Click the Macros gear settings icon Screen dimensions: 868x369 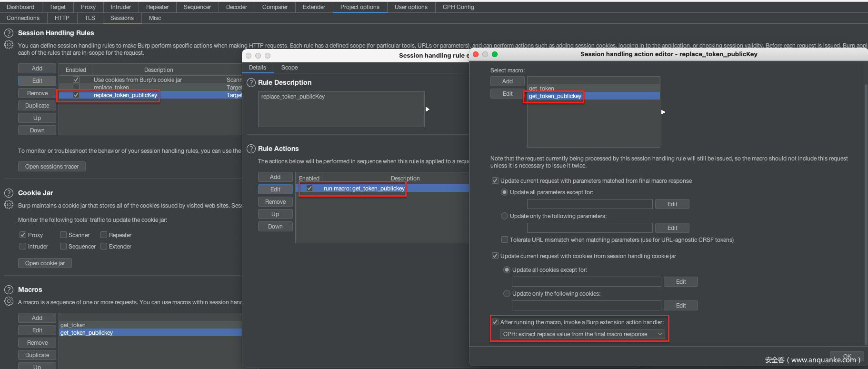click(9, 301)
